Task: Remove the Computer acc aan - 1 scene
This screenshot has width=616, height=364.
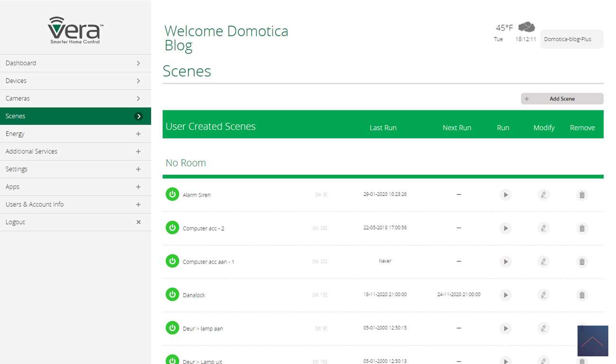Action: tap(582, 262)
